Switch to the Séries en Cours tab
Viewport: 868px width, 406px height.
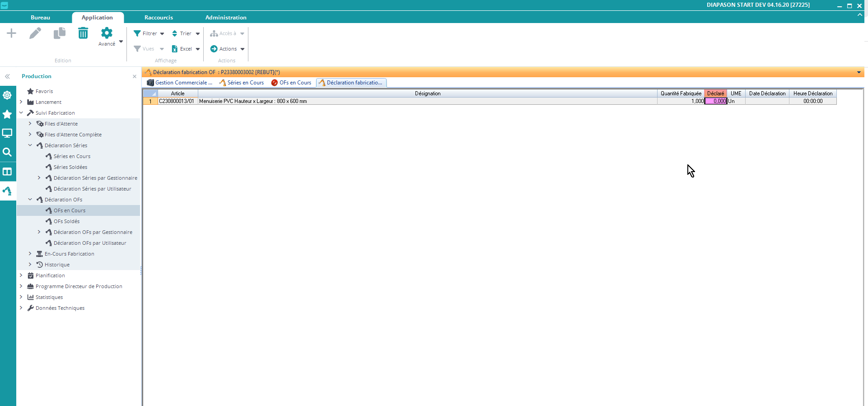pos(242,83)
